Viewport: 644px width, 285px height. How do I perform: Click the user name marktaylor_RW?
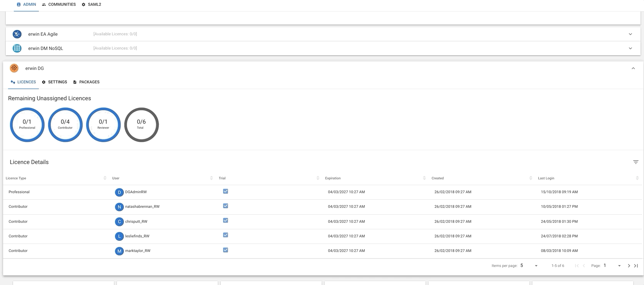click(x=138, y=251)
